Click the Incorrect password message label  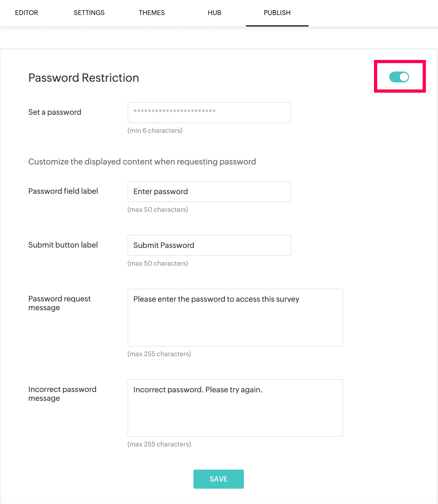point(62,394)
